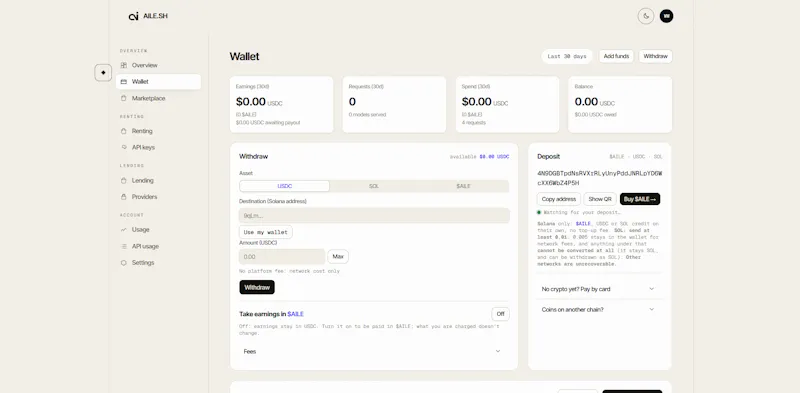
Task: Click the '4 requests' text
Action: (474, 122)
